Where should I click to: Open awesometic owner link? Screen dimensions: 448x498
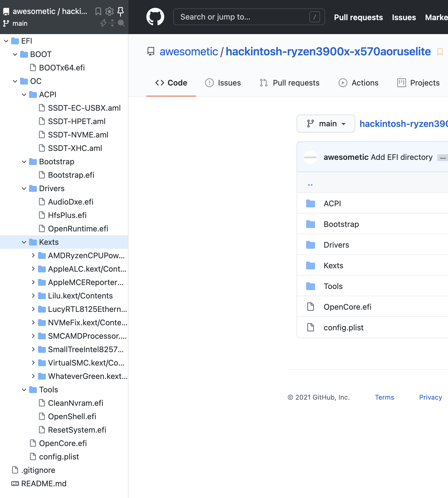(x=189, y=51)
